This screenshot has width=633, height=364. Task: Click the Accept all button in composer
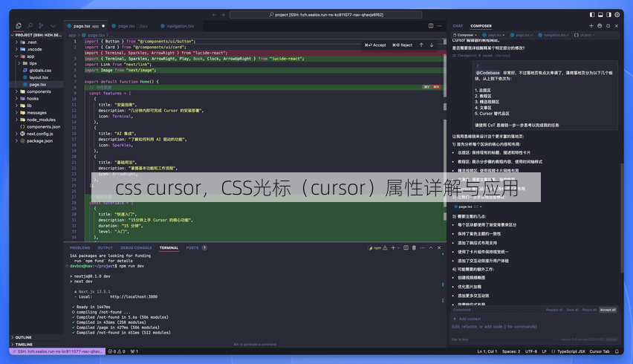pos(608,310)
